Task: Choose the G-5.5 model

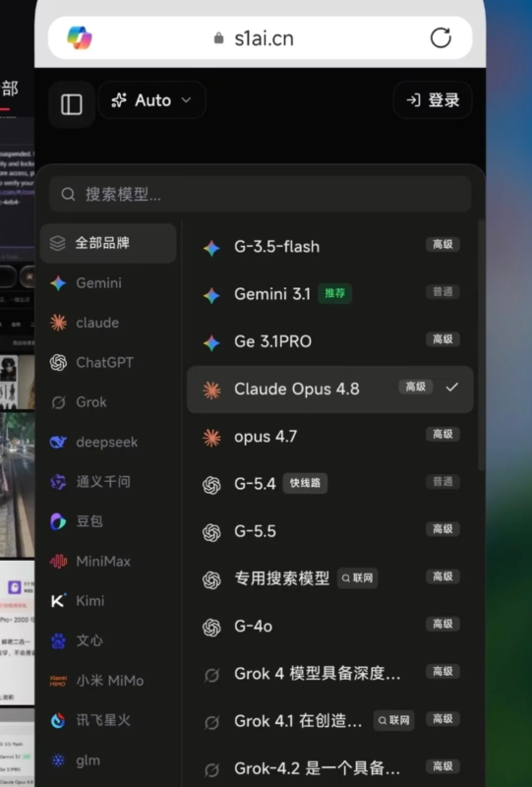Action: point(329,531)
